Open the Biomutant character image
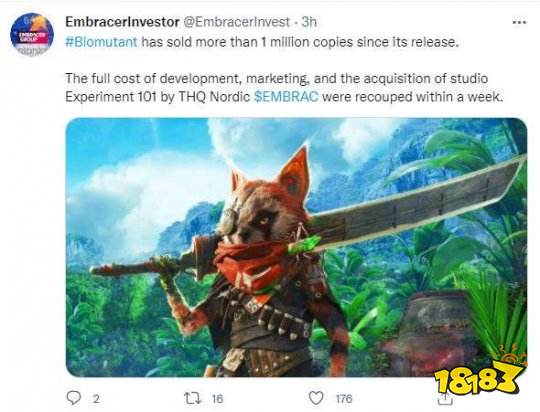540x412 pixels. pyautogui.click(x=296, y=247)
